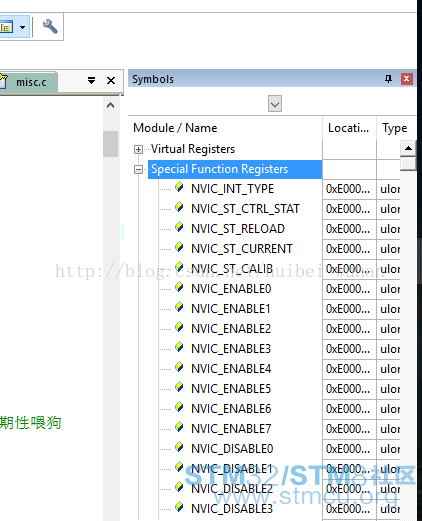Select the NVIC_ENABLE5 register name
Viewport: 422px width, 521px height.
click(x=231, y=389)
